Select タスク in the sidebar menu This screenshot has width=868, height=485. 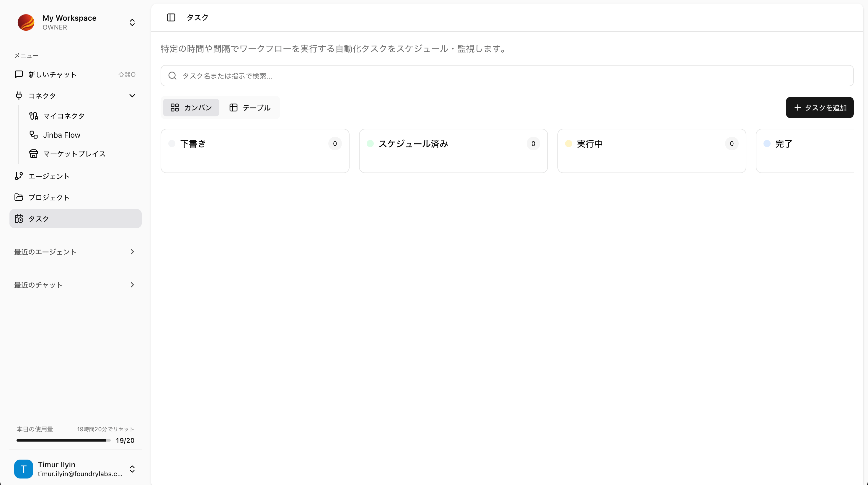(x=76, y=218)
